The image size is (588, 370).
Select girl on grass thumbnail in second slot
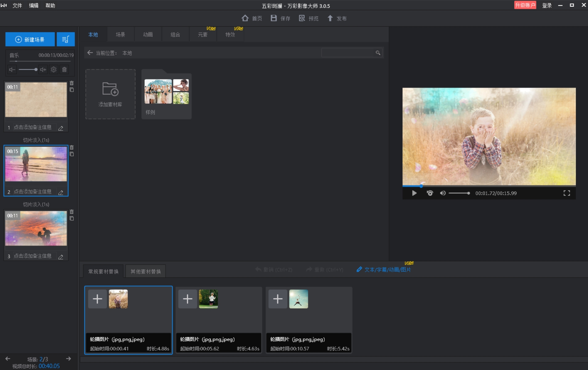pos(208,299)
